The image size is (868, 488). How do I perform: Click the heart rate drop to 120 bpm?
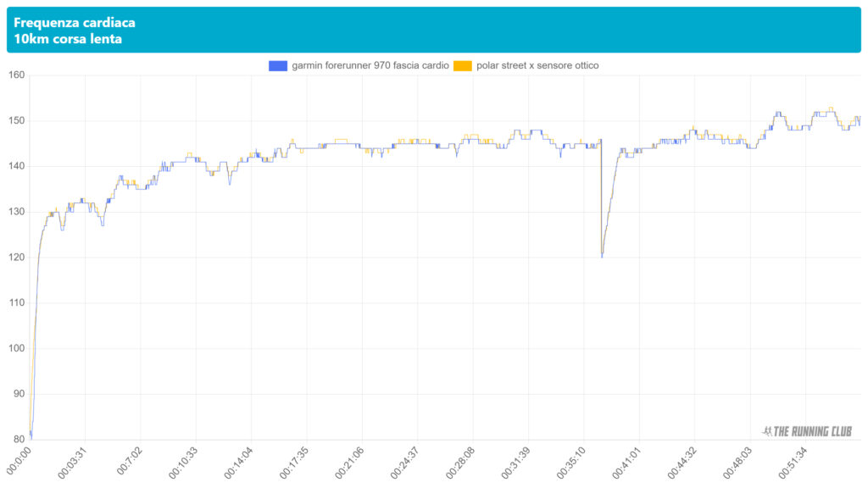click(x=602, y=256)
